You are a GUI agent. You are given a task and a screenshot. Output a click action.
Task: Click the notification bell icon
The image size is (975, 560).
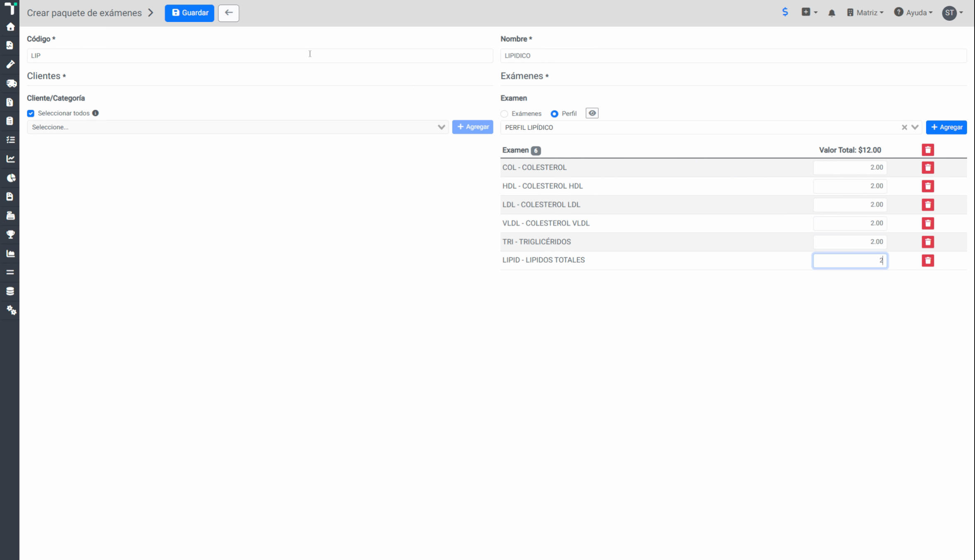click(831, 13)
